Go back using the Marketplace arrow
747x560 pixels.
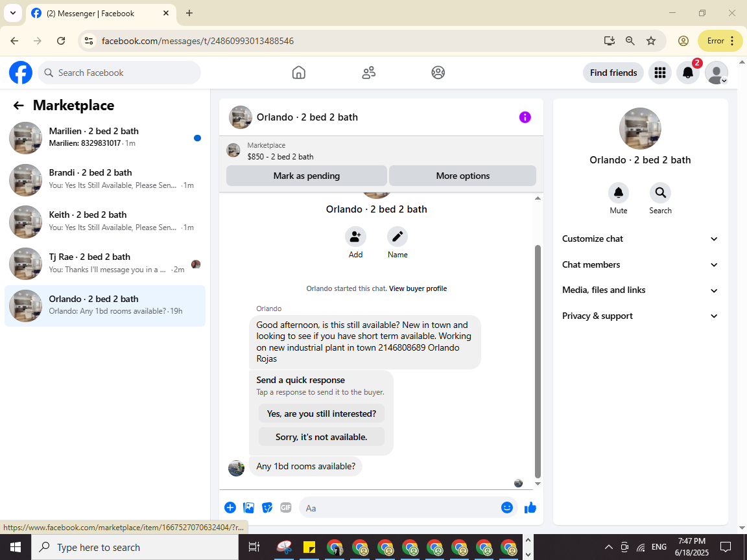click(x=19, y=106)
